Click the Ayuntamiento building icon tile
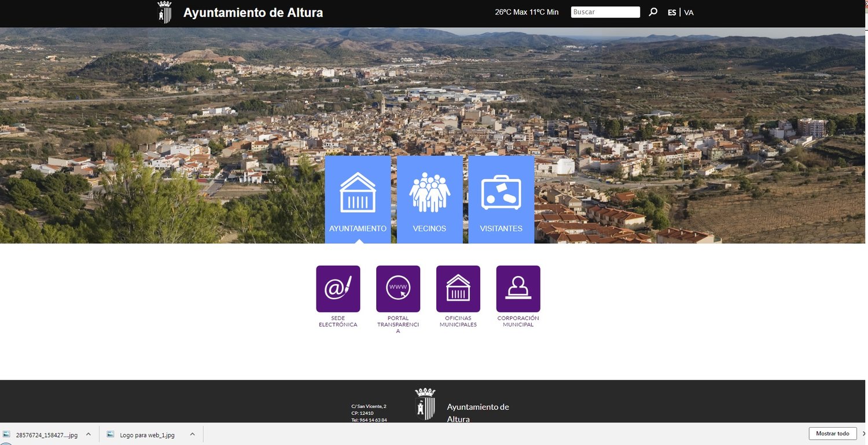Viewport: 868px width, 445px height. tap(358, 191)
